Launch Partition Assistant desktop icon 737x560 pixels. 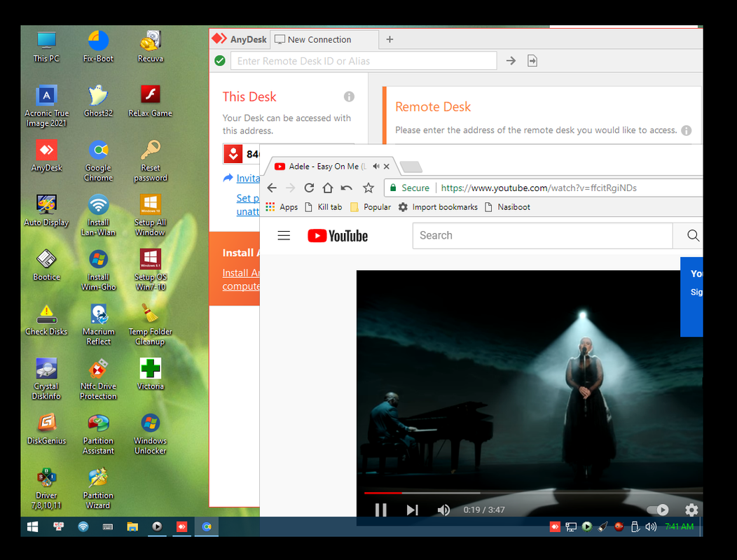tap(98, 433)
